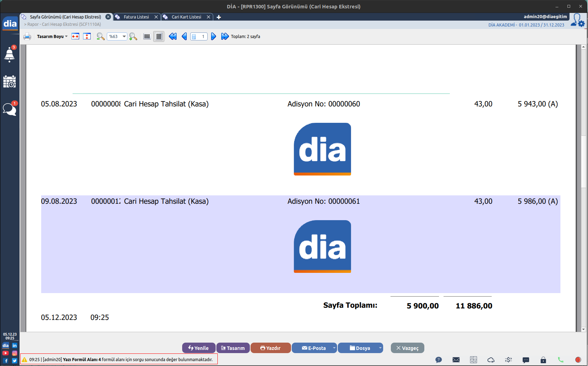Click the page number input field
Image resolution: width=588 pixels, height=366 pixels.
(x=201, y=37)
